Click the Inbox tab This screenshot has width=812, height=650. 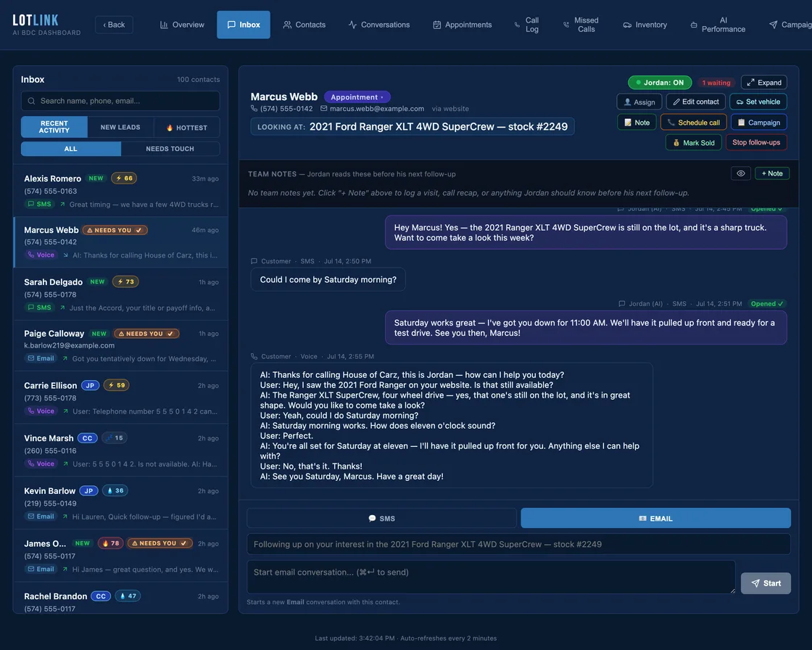[x=244, y=25]
